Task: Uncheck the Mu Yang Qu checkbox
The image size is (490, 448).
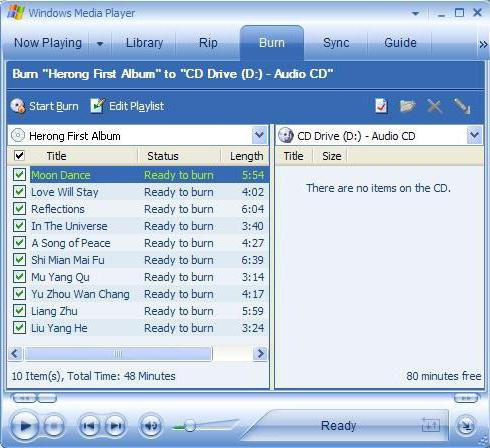Action: point(19,276)
